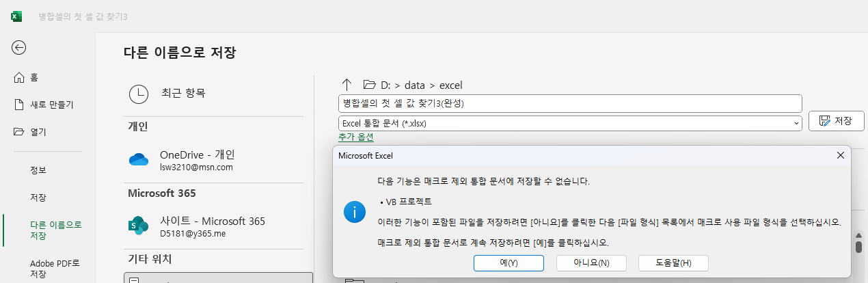This screenshot has width=868, height=283.
Task: Click the Microsoft 365 section heading
Action: (x=162, y=193)
